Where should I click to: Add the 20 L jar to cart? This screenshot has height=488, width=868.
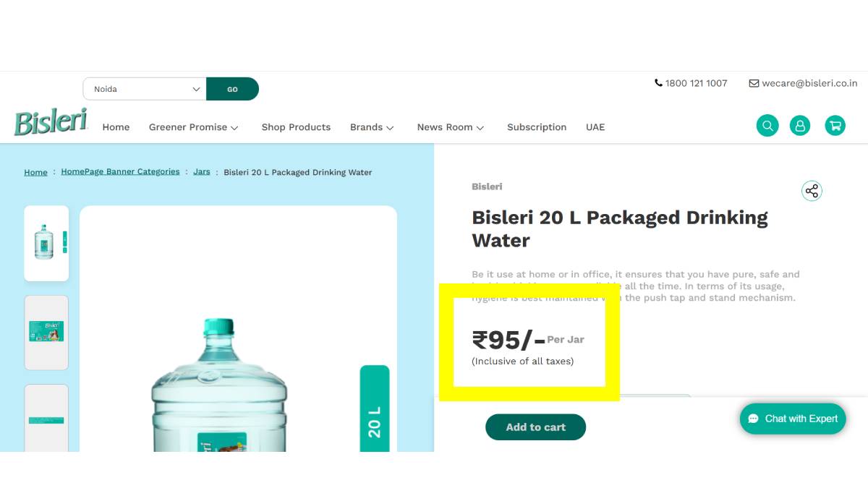click(x=535, y=427)
